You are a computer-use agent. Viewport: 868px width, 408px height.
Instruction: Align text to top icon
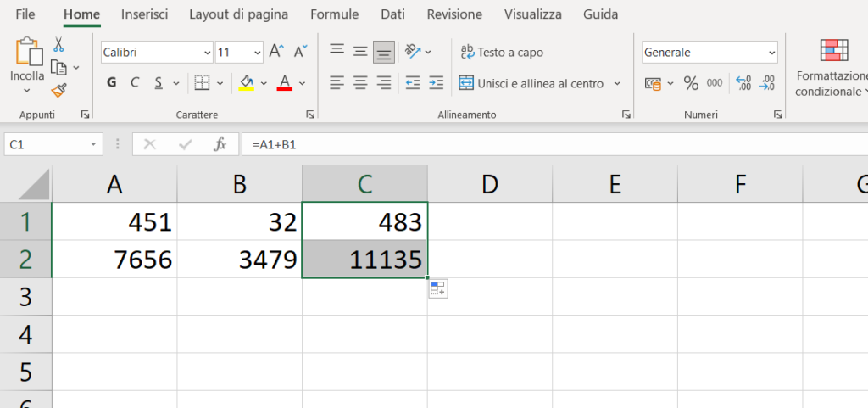tap(337, 52)
